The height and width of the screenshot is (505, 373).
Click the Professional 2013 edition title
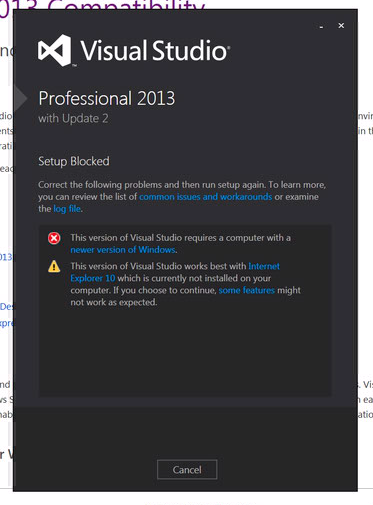107,98
